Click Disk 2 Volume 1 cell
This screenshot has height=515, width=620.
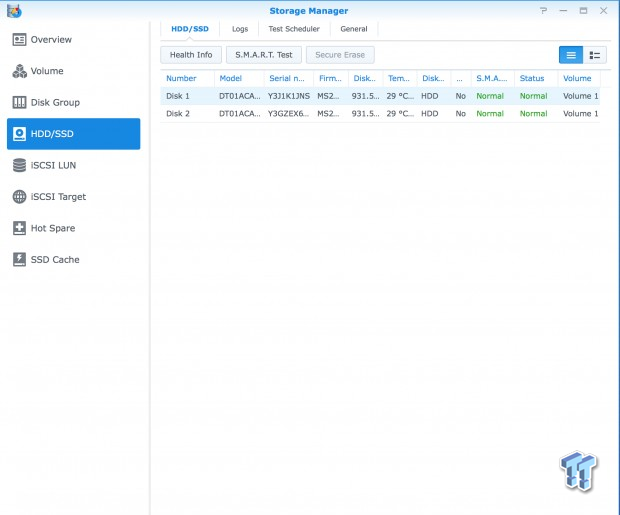click(x=580, y=114)
